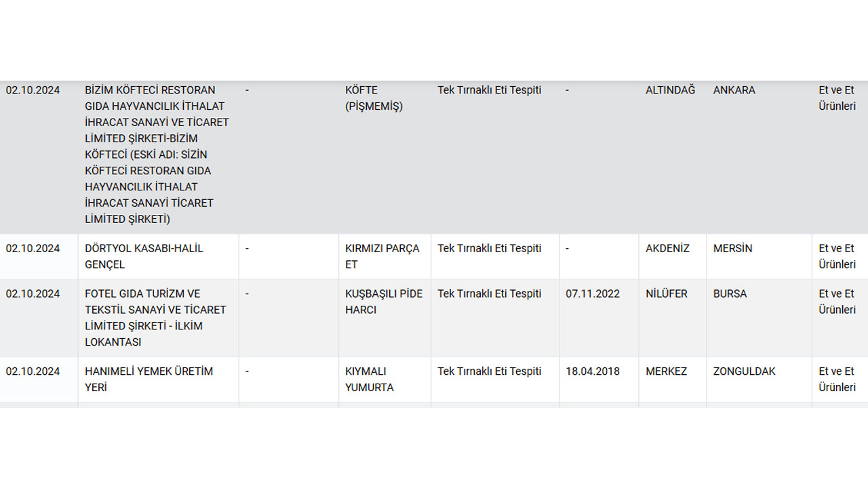Click the 02.10.2024 date in Mersin row
This screenshot has width=868, height=488.
point(33,249)
